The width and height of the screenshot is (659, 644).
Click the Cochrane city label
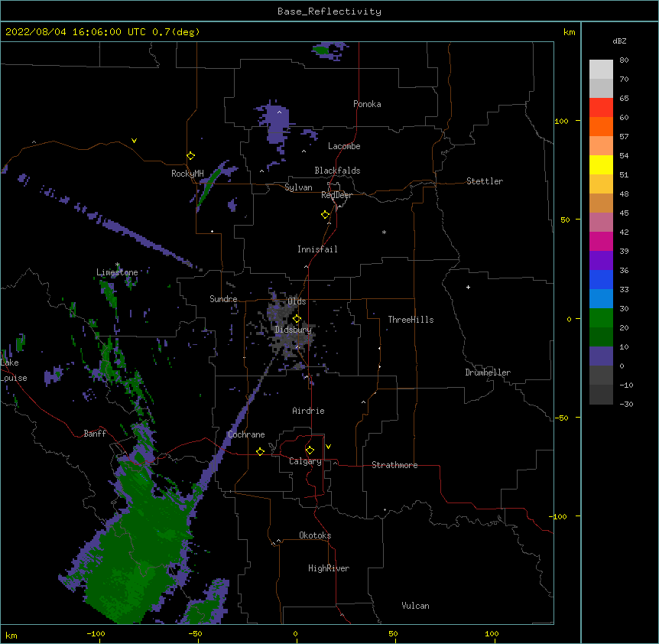[246, 434]
